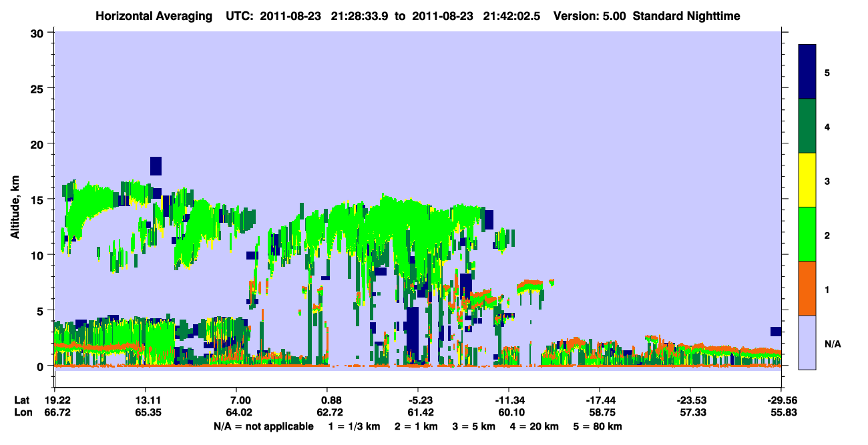The width and height of the screenshot is (868, 445).
Task: Click legend text '2 = 1 km'
Action: [417, 426]
